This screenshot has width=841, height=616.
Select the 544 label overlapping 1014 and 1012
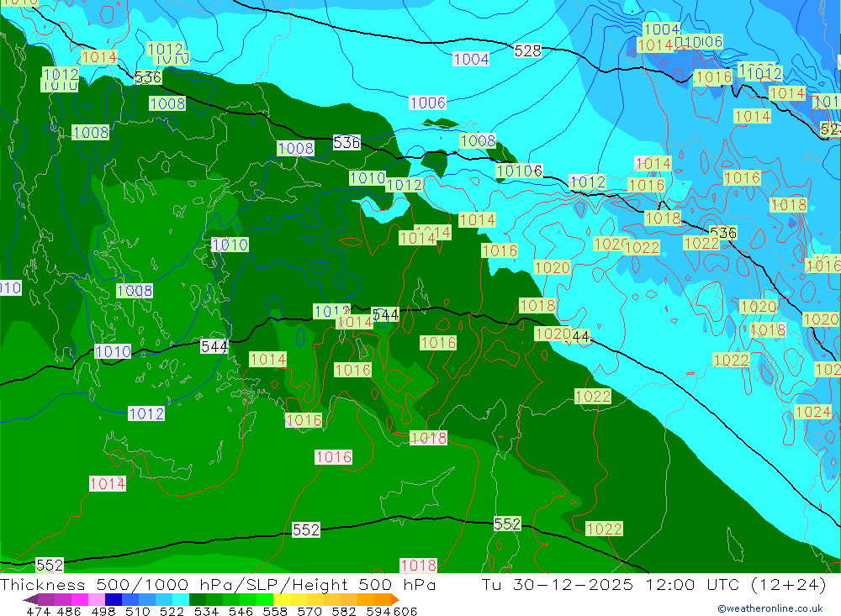click(x=386, y=314)
